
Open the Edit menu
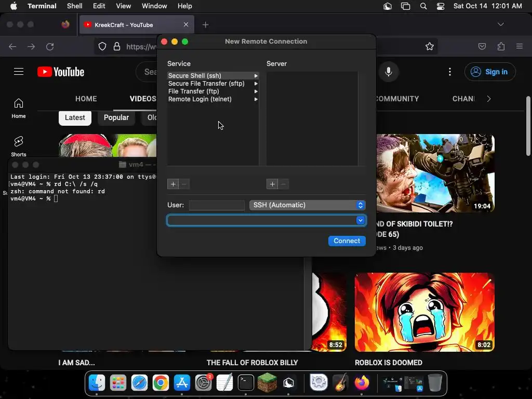[x=99, y=6]
